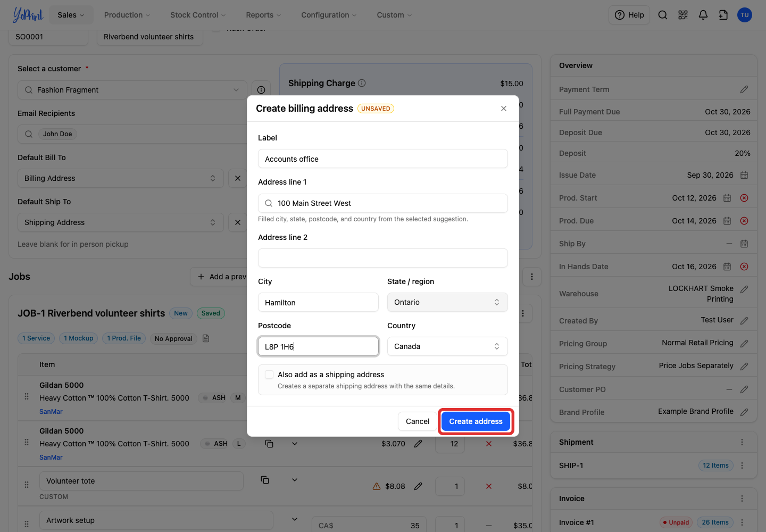
Task: Open the search icon in top bar
Action: point(663,15)
